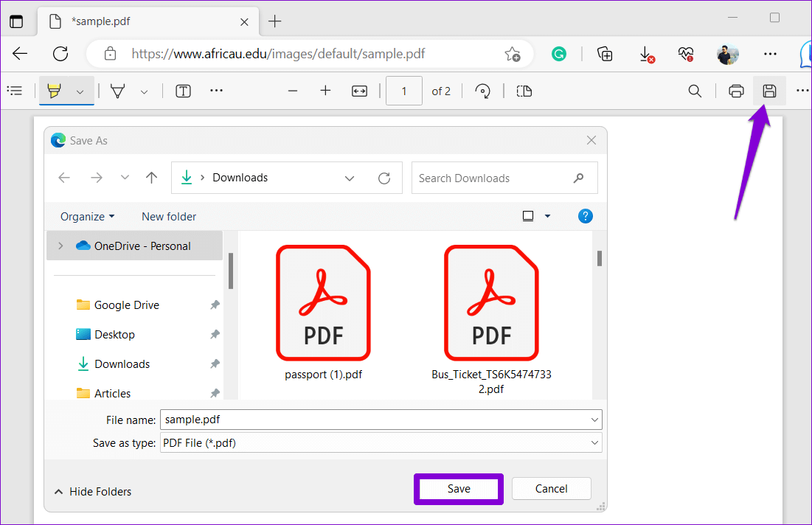This screenshot has width=812, height=525.
Task: Open the table of contents icon
Action: (15, 90)
